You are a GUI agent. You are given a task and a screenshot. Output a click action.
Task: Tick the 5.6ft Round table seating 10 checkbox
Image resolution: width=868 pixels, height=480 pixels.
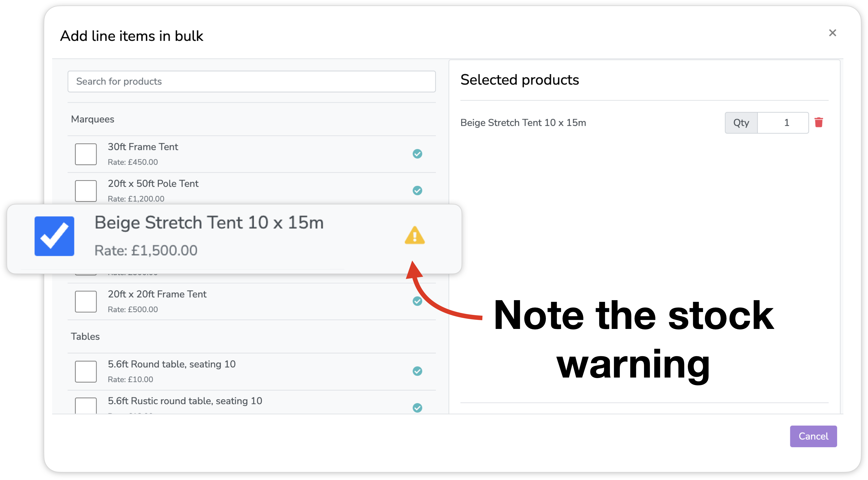coord(86,372)
